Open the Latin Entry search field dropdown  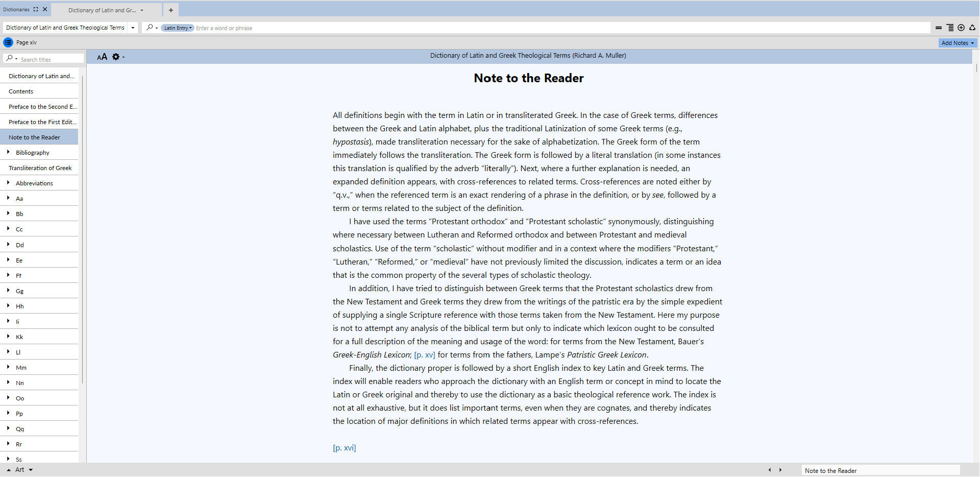point(178,28)
